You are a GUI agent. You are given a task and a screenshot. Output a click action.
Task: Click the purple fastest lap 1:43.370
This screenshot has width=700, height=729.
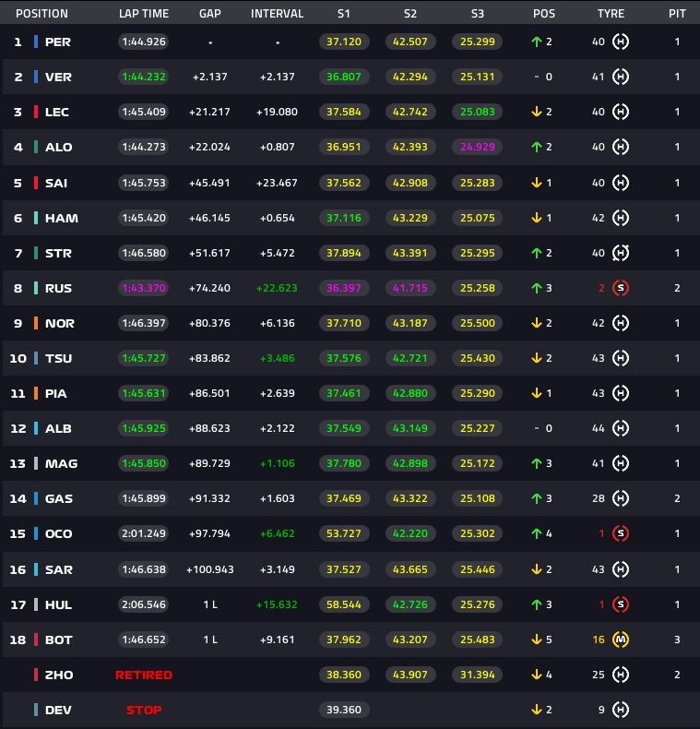(143, 288)
